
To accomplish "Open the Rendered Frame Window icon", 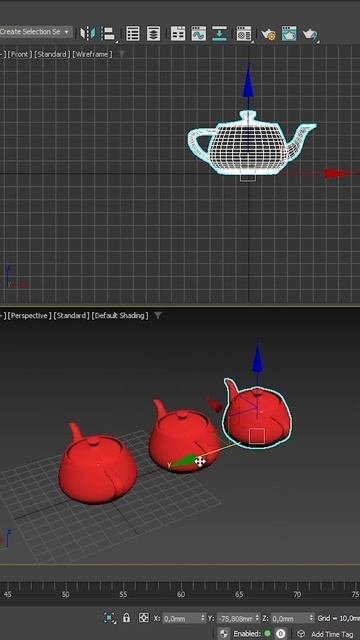I will 289,33.
